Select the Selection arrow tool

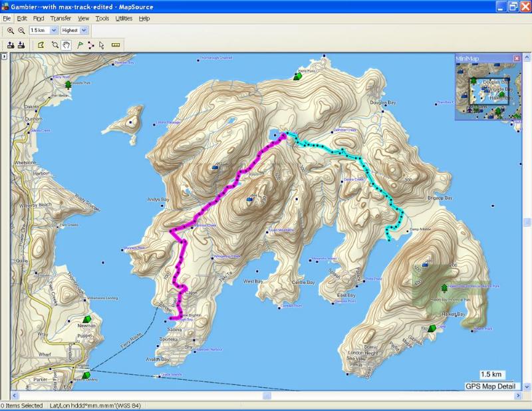102,45
